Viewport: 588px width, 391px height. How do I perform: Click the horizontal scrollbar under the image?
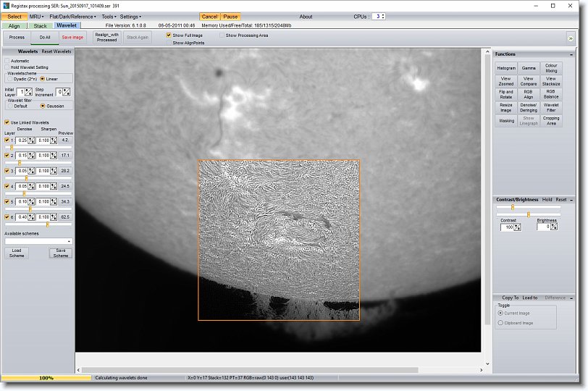tap(249, 370)
